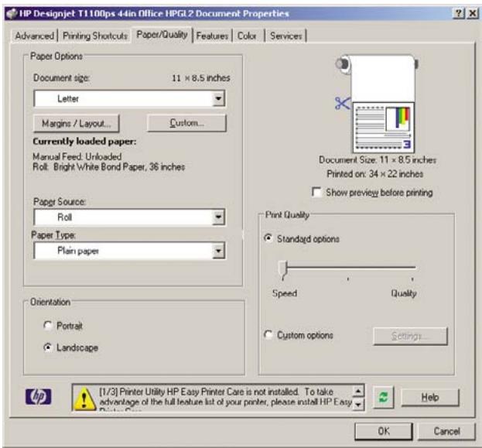This screenshot has height=448, width=482.
Task: Choose Landscape orientation
Action: [48, 347]
